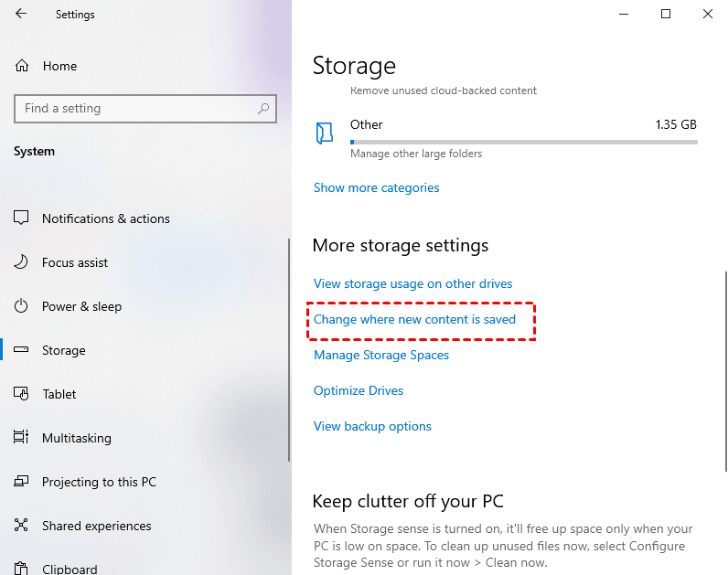
Task: Open View storage usage on other drives
Action: (412, 283)
